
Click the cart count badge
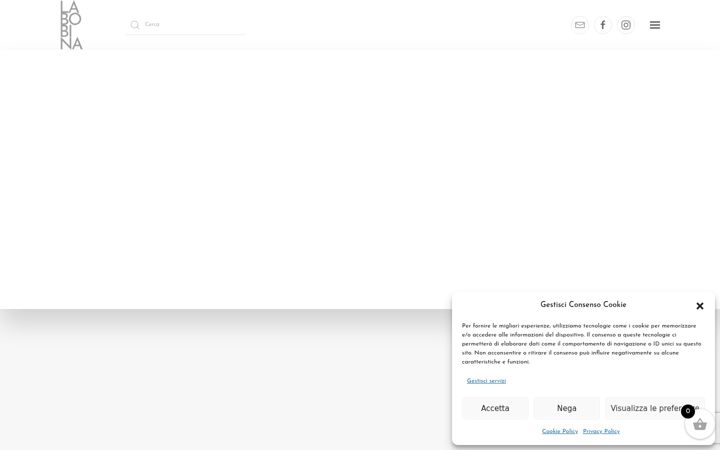pyautogui.click(x=687, y=411)
